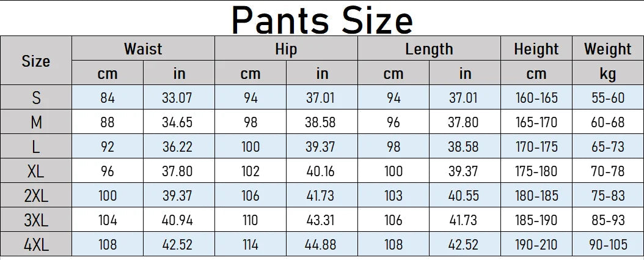Click the Pants Size title
Screen dimensions: 644x260
(322, 20)
